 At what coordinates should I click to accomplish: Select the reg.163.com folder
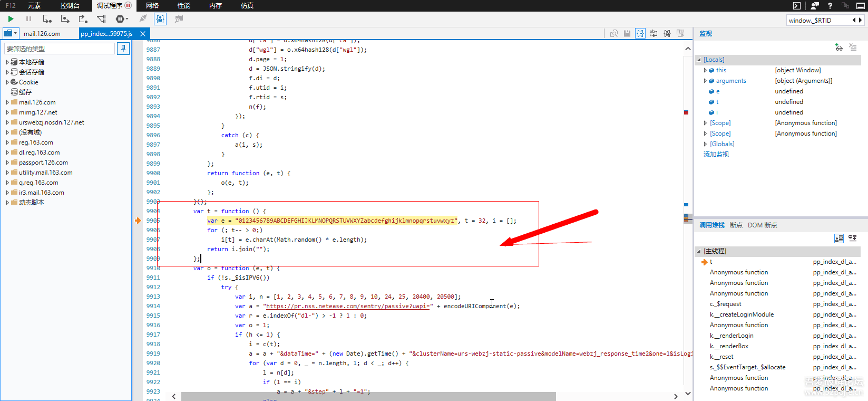pos(36,142)
